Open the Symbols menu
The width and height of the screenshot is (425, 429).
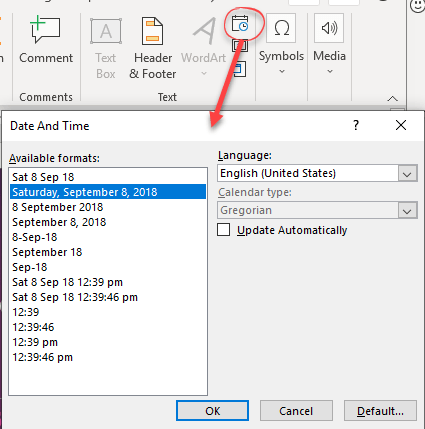pyautogui.click(x=281, y=43)
